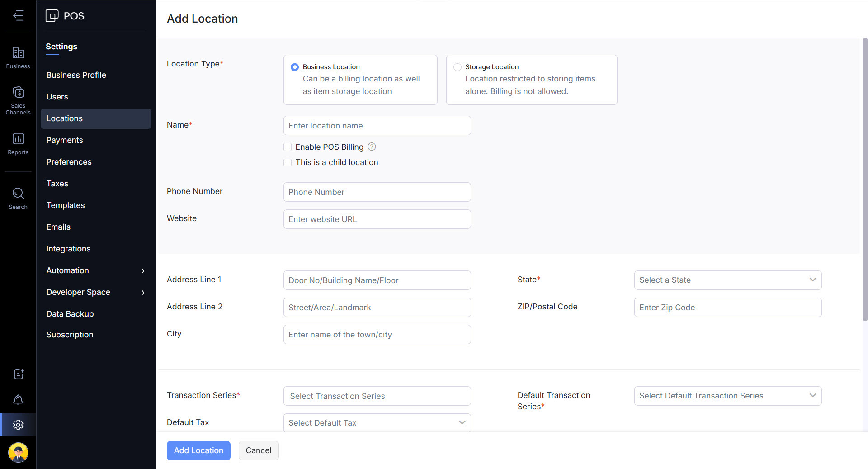Screen dimensions: 868x469
Task: Click the help icon beside Enable POS Billing
Action: pyautogui.click(x=372, y=147)
